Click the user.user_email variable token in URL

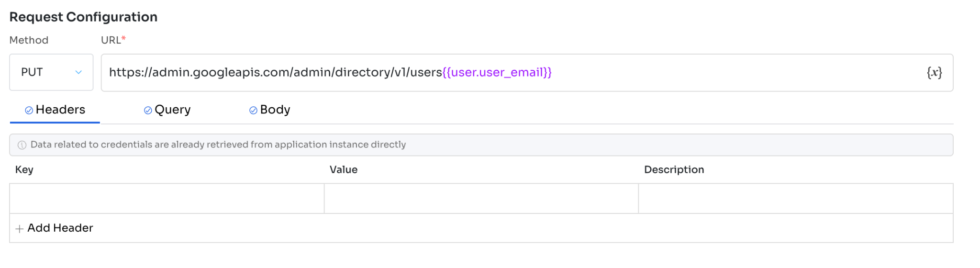tap(497, 72)
